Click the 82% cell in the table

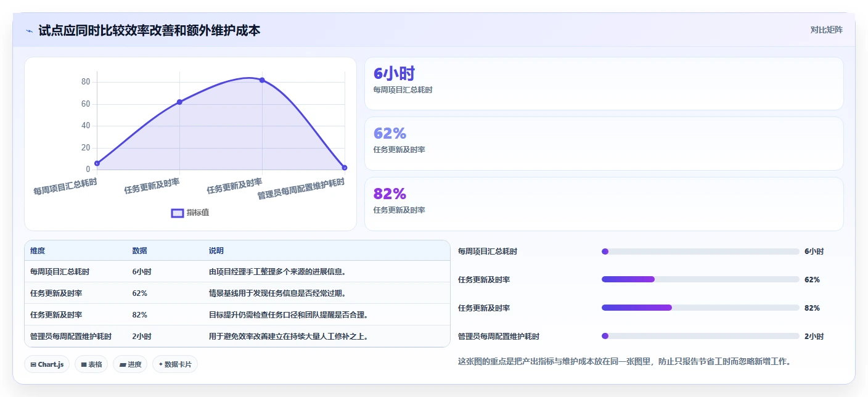click(139, 315)
